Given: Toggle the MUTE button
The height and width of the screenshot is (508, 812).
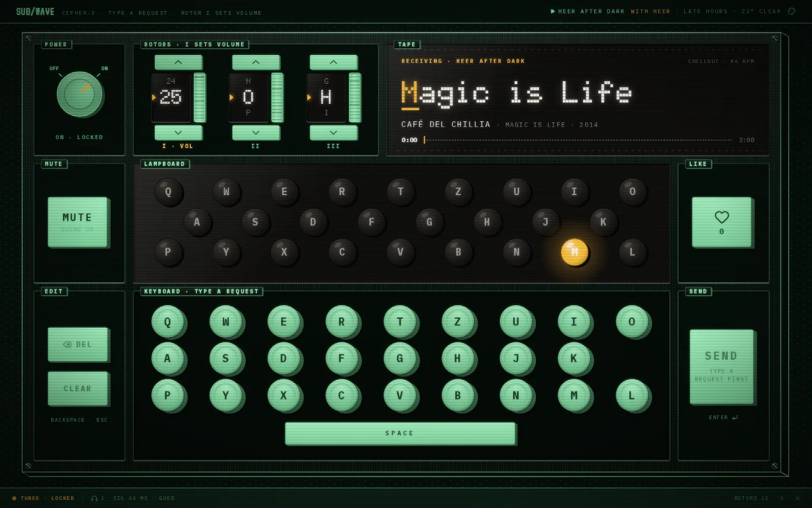Looking at the screenshot, I should (78, 222).
